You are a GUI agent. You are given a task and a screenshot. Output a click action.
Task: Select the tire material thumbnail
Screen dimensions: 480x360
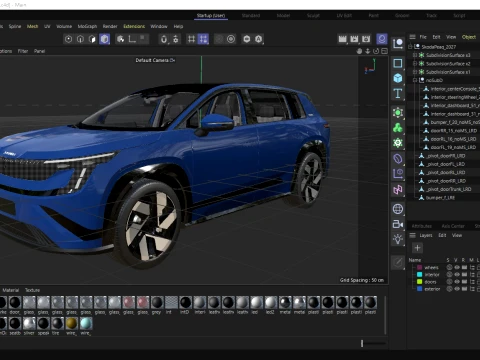pos(57,323)
